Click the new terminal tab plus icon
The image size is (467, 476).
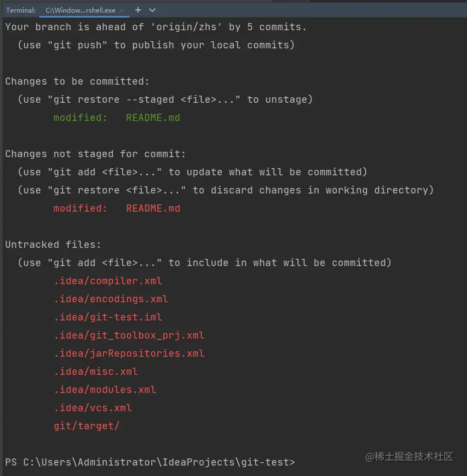click(138, 10)
